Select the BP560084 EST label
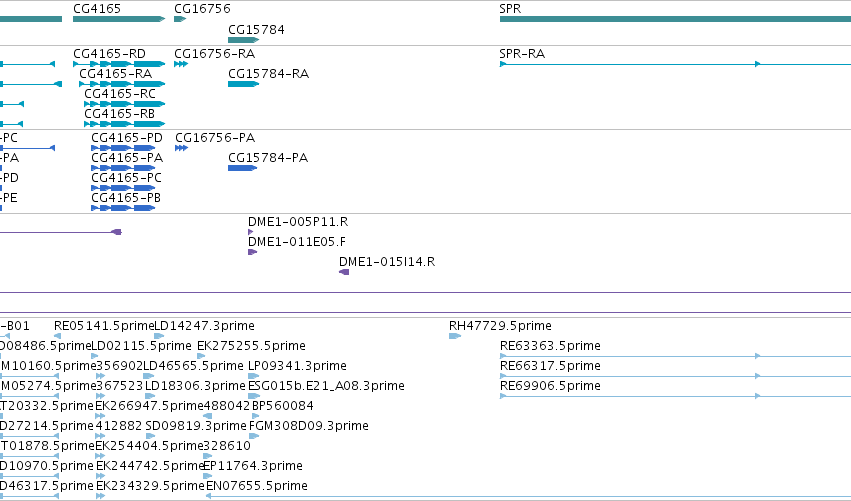851x501 pixels. (283, 406)
